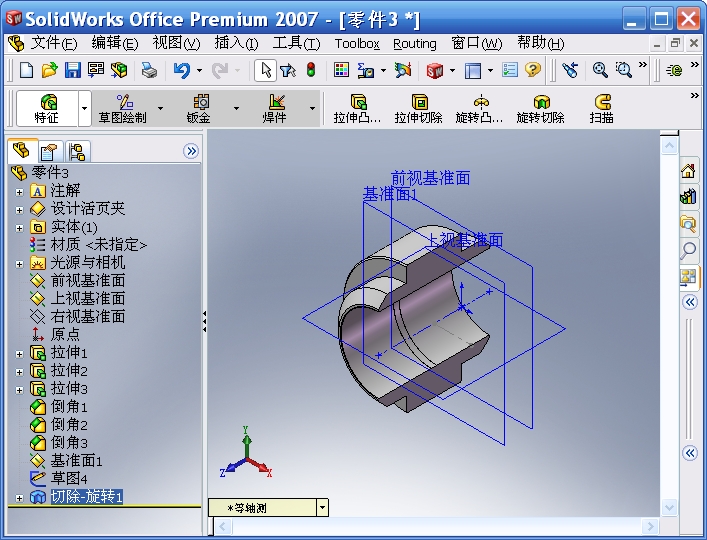Click the vertical scrollbar up arrow
This screenshot has height=540, width=707.
[x=670, y=146]
